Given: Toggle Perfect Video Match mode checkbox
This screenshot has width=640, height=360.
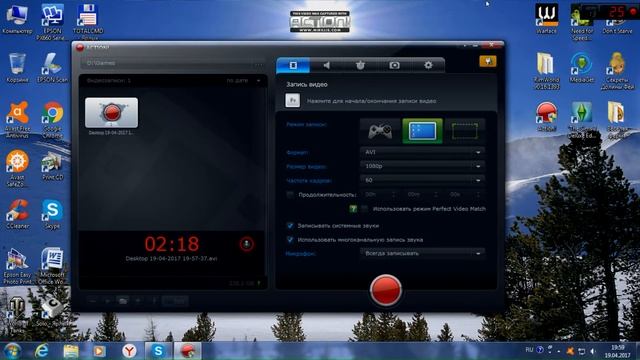Looking at the screenshot, I should (x=364, y=209).
